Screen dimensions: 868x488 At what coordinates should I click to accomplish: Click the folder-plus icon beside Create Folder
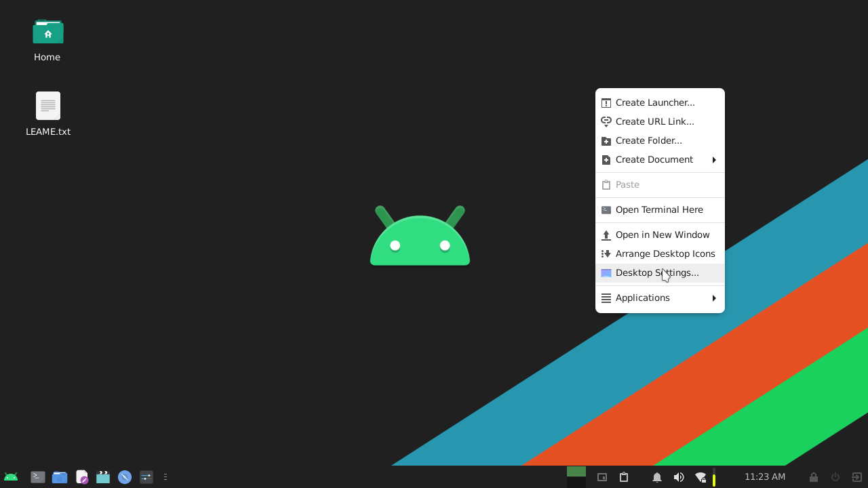pyautogui.click(x=606, y=141)
